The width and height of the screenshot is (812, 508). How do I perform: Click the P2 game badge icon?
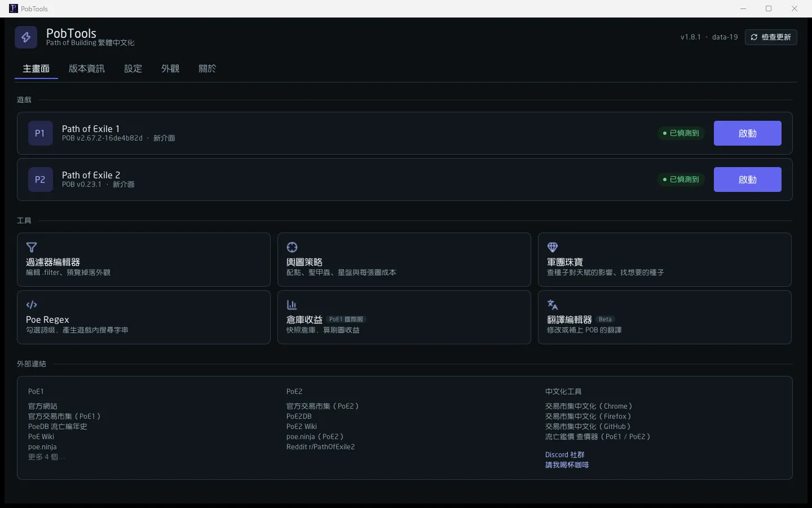[40, 179]
